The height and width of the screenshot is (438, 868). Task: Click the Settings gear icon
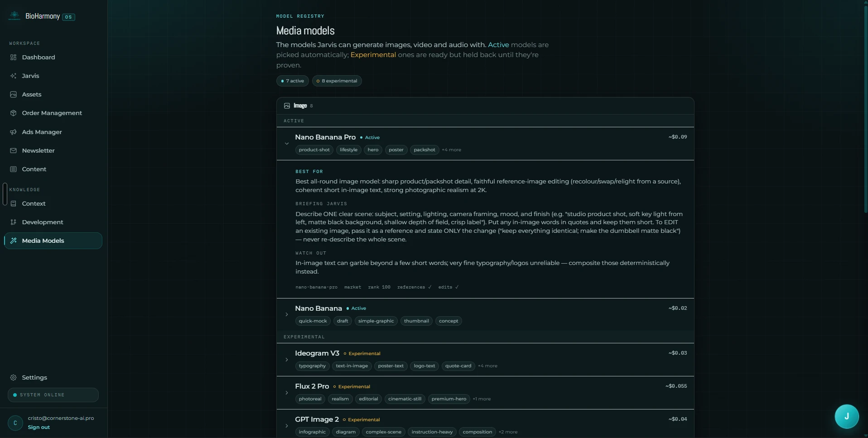point(13,378)
